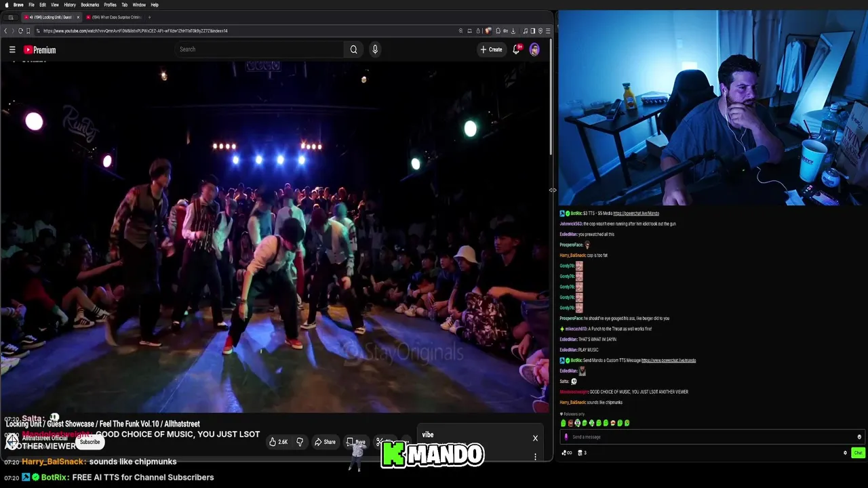
Task: Open the Bookmarks menu
Action: [x=90, y=5]
